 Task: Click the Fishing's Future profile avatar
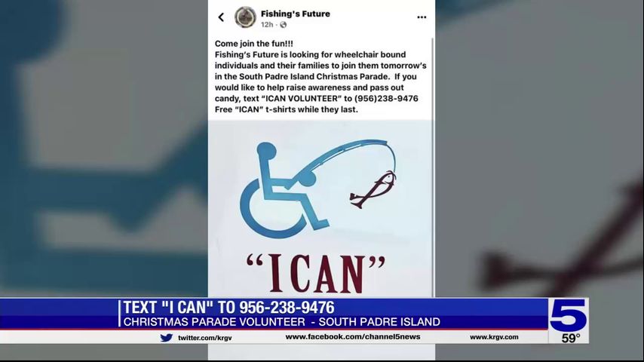point(245,17)
